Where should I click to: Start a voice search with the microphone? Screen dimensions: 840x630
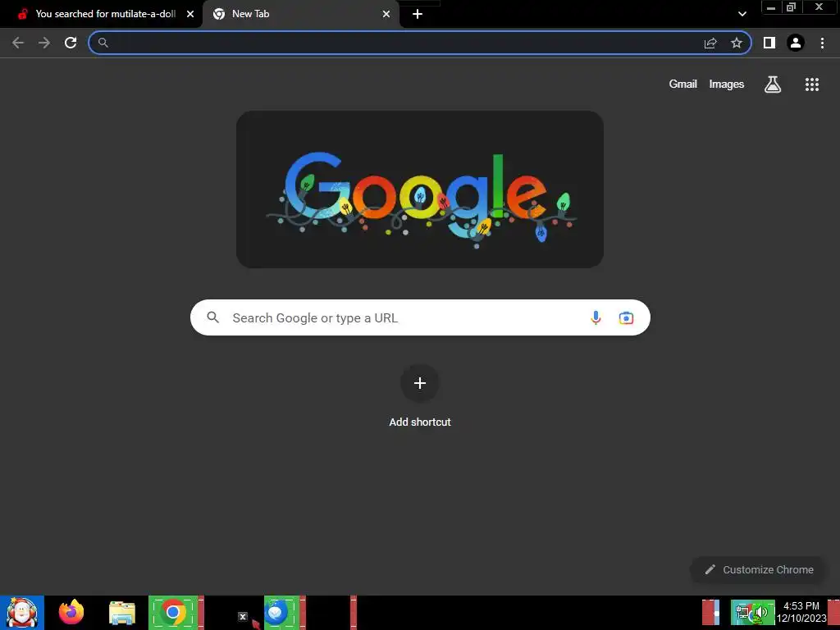tap(596, 317)
